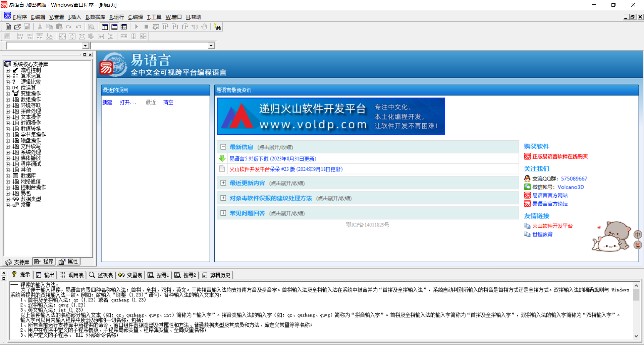Collapse the 最新信息 section
644x345 pixels.
click(223, 147)
